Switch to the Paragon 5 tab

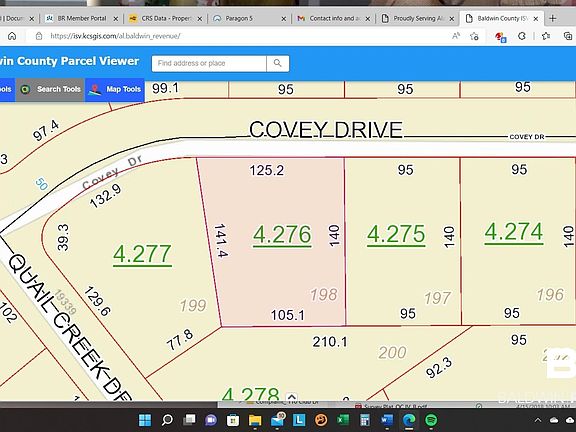tap(250, 18)
